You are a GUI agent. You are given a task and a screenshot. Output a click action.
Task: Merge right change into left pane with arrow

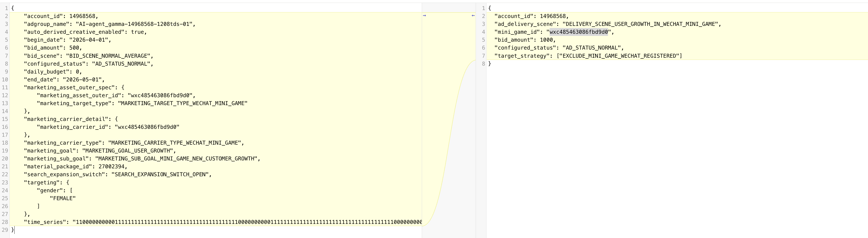[x=473, y=16]
